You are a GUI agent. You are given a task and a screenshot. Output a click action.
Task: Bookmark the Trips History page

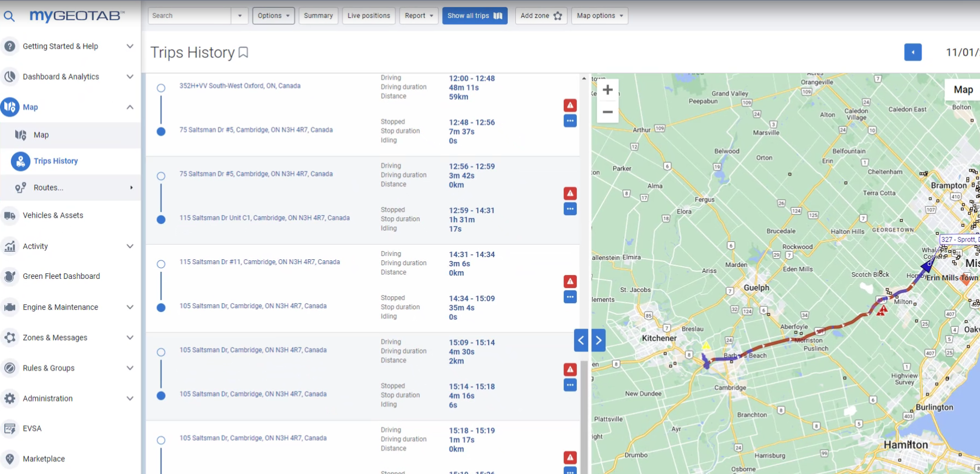coord(244,52)
